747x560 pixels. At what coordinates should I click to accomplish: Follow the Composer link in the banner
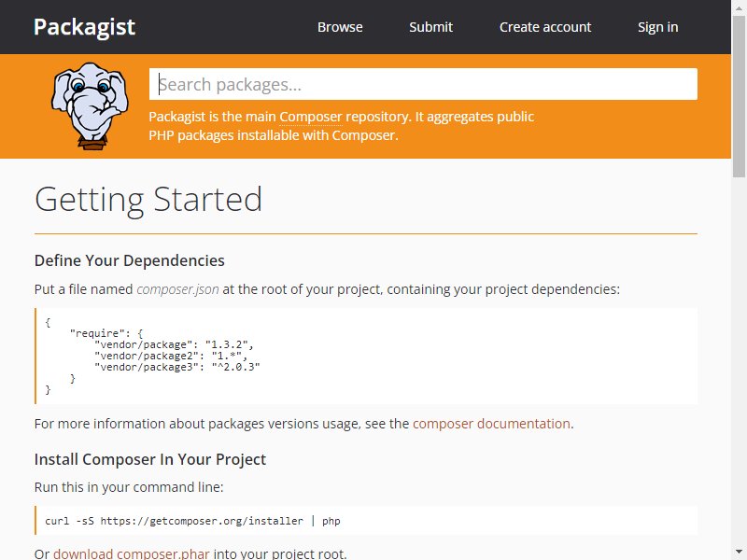click(x=311, y=117)
